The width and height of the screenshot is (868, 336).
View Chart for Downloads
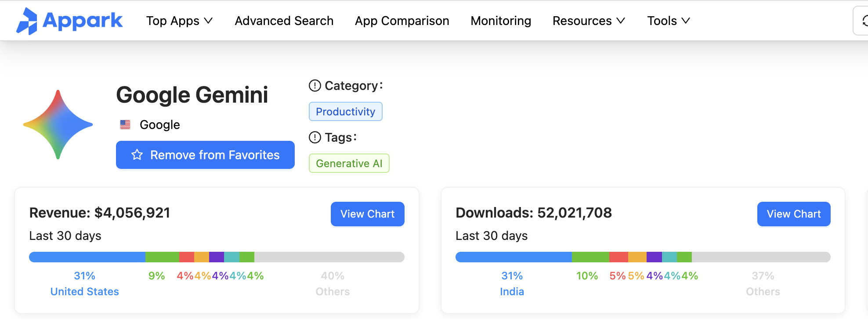pyautogui.click(x=793, y=214)
